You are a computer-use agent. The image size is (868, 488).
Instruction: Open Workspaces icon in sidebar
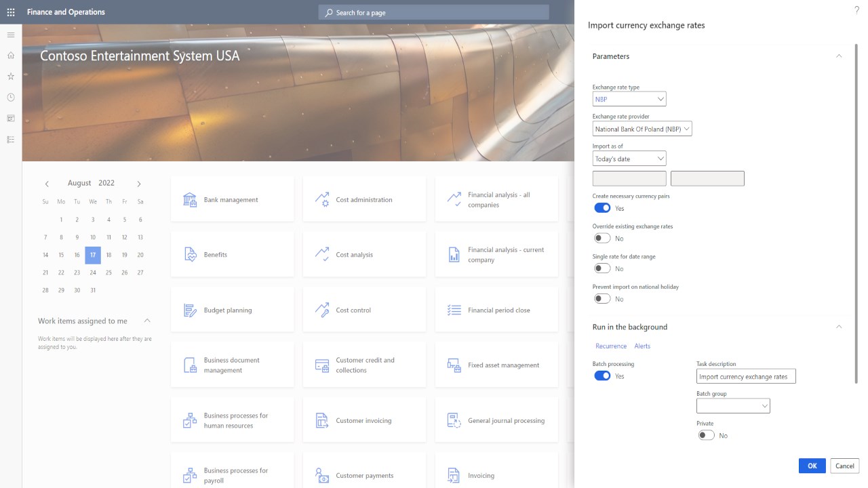[11, 119]
